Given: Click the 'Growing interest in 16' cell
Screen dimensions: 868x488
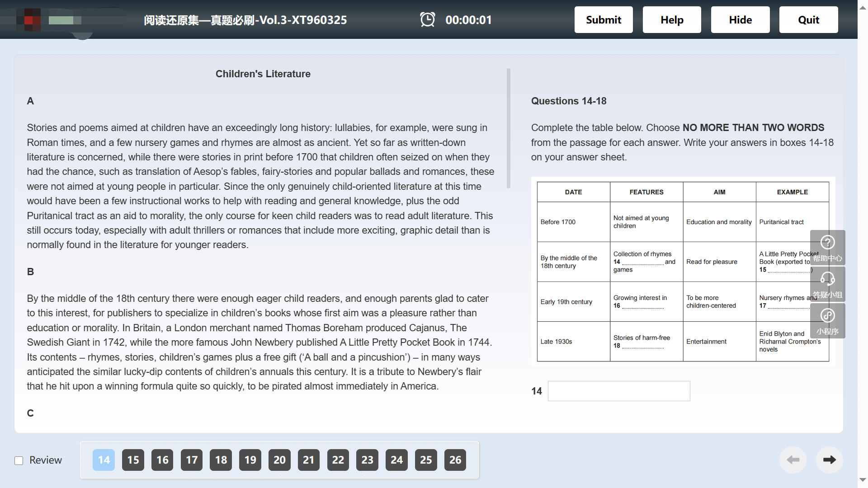Looking at the screenshot, I should pyautogui.click(x=646, y=302).
